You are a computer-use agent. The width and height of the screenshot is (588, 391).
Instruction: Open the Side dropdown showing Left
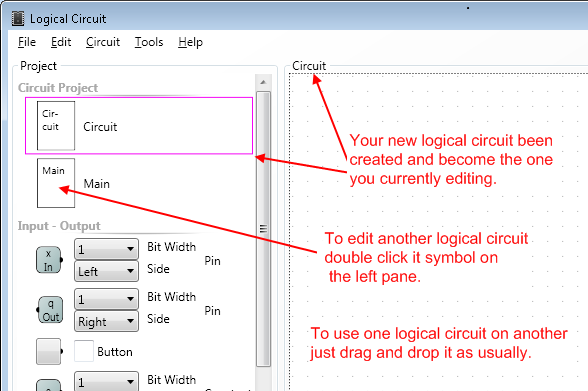click(106, 271)
